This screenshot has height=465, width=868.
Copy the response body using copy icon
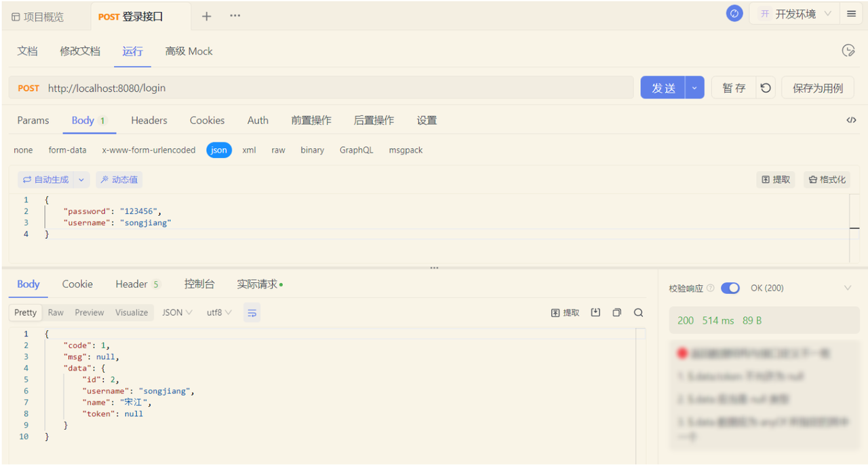(616, 312)
